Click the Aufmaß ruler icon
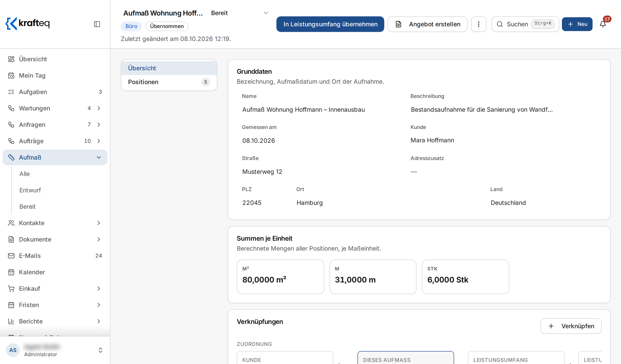 coord(11,157)
